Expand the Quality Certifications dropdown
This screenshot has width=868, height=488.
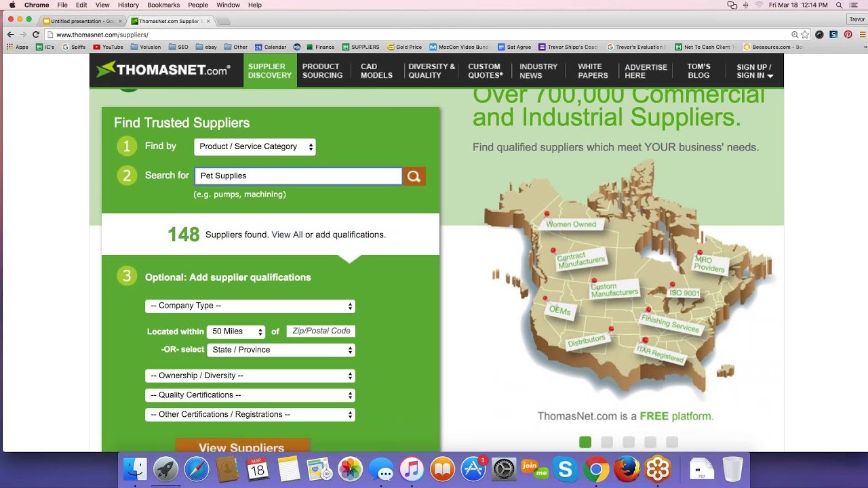[250, 395]
